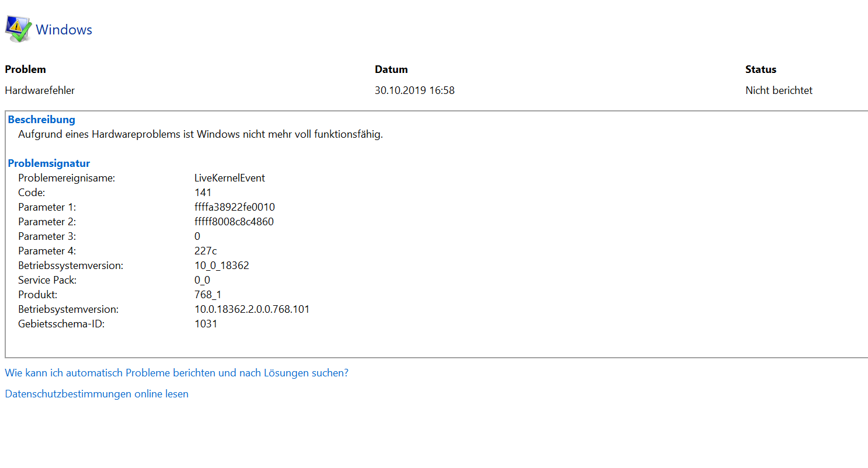Click the hardware problem description sentence
Image resolution: width=868 pixels, height=468 pixels.
[200, 134]
